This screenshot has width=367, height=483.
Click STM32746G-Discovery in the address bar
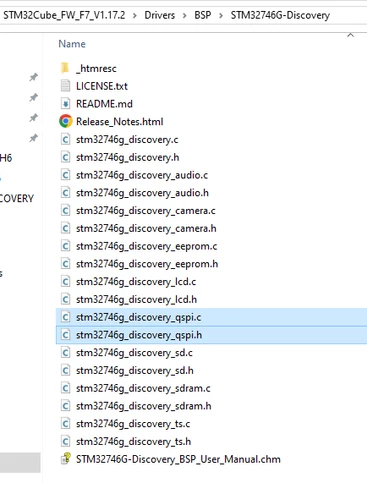(x=280, y=15)
